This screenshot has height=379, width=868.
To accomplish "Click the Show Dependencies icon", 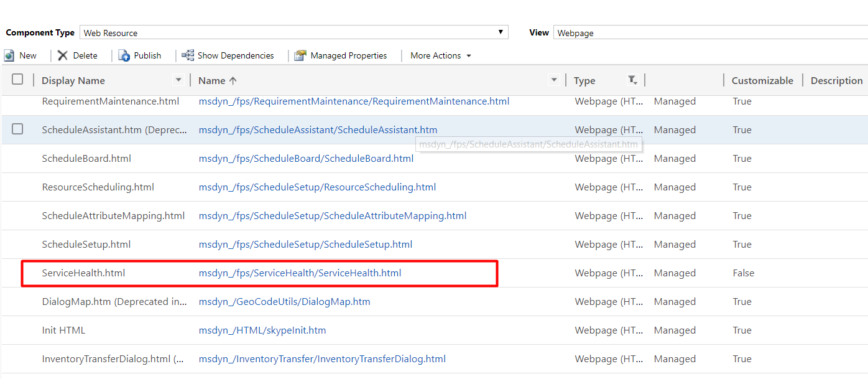I will [x=188, y=55].
